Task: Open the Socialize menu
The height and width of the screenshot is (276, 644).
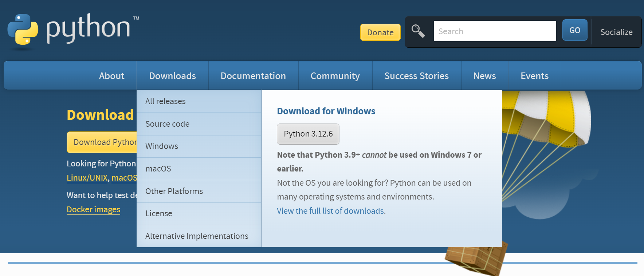Action: [x=616, y=32]
